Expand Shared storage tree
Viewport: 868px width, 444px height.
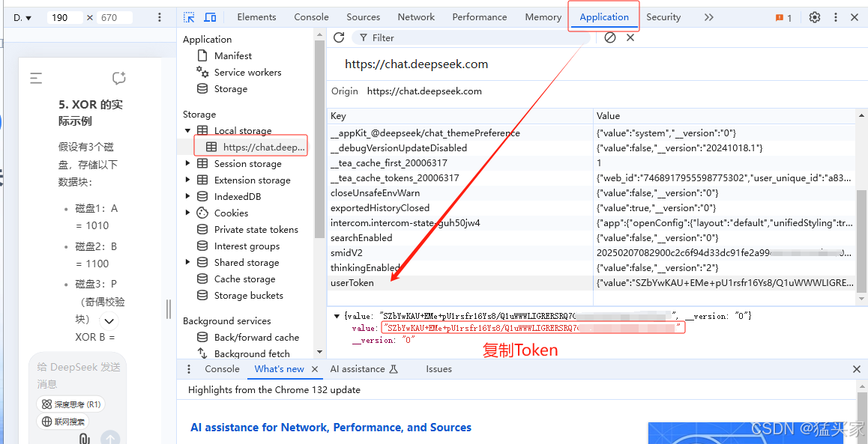[188, 263]
